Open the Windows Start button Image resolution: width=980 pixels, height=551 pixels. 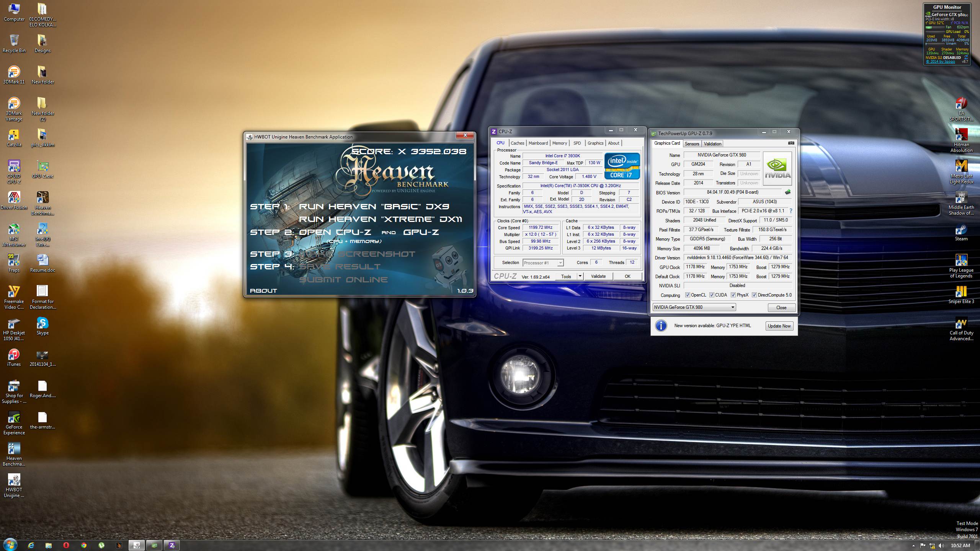[10, 545]
